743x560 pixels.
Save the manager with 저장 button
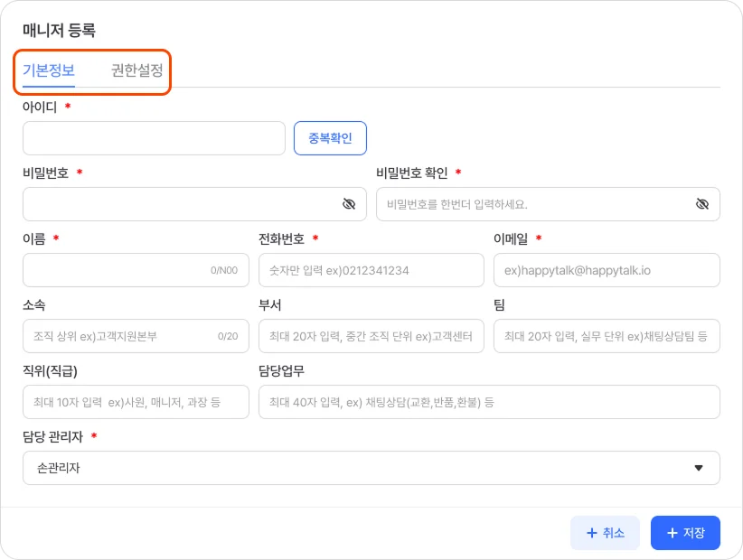pyautogui.click(x=685, y=533)
